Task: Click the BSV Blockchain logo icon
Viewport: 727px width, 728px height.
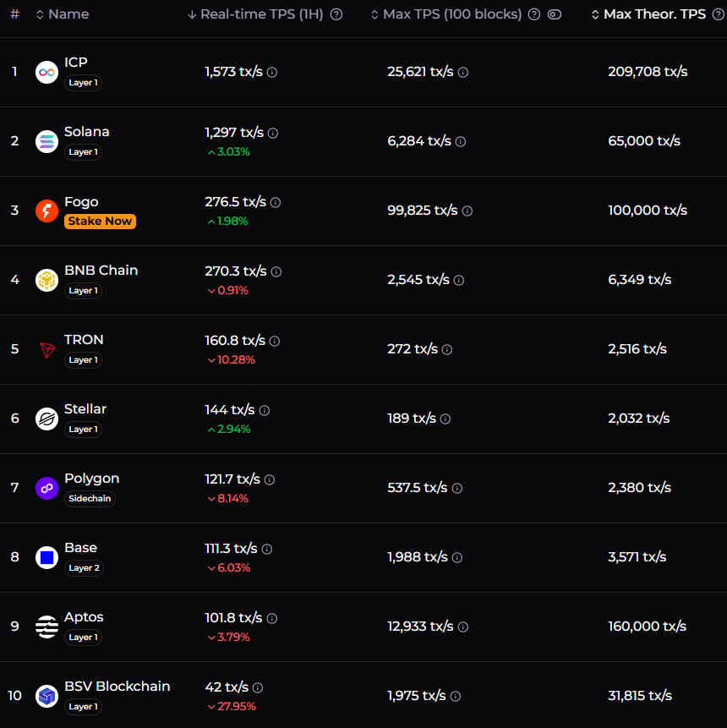Action: pyautogui.click(x=46, y=697)
